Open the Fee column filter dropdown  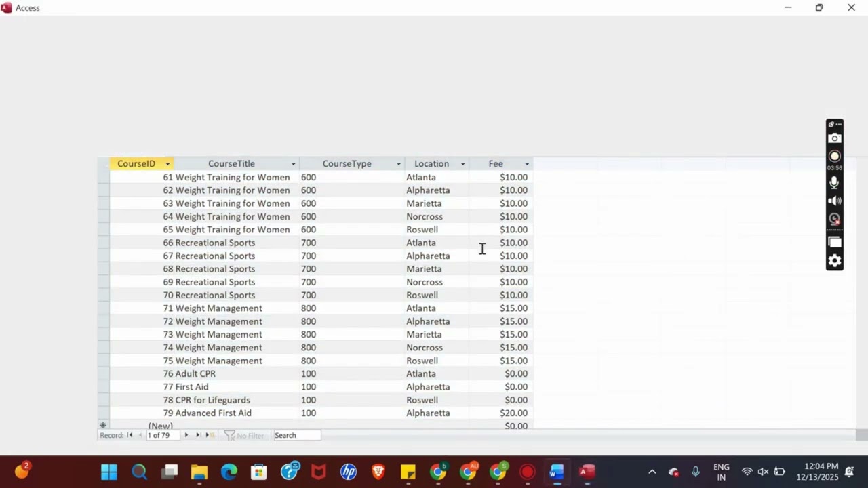(x=526, y=164)
